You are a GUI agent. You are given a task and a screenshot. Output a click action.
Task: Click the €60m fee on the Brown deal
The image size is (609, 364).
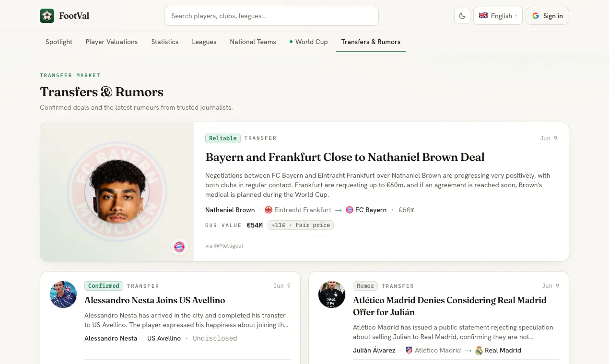tap(407, 210)
